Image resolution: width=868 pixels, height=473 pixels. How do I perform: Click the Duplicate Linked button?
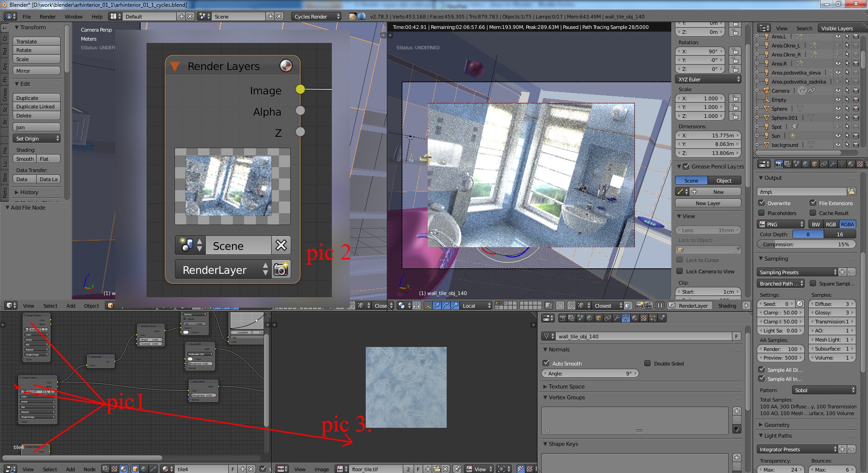pos(37,107)
